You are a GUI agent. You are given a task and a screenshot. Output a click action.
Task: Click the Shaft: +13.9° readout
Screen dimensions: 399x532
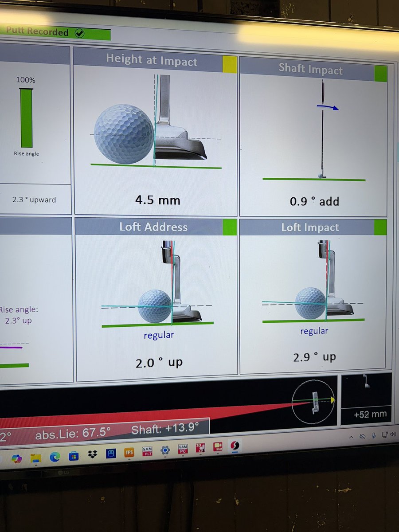[x=165, y=428]
